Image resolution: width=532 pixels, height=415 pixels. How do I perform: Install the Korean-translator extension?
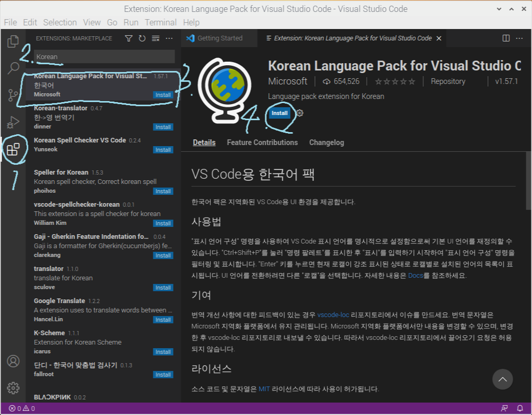[163, 127]
